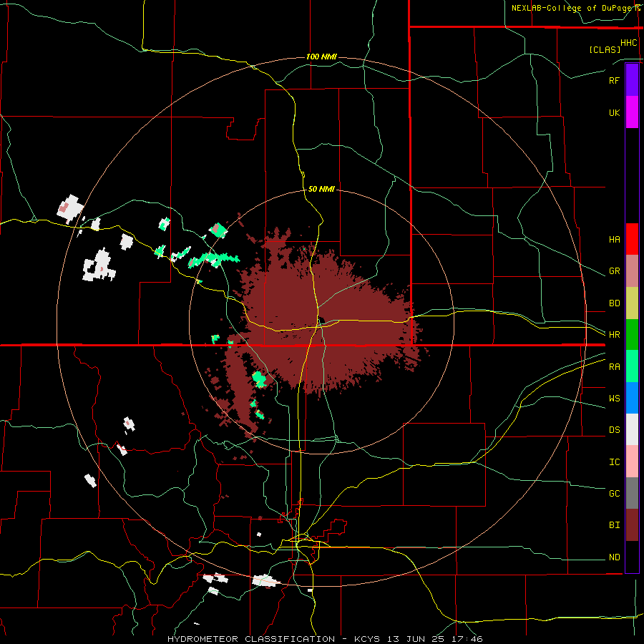Click the RA light green swatch
Screen dimensions: 644x644
pyautogui.click(x=632, y=366)
